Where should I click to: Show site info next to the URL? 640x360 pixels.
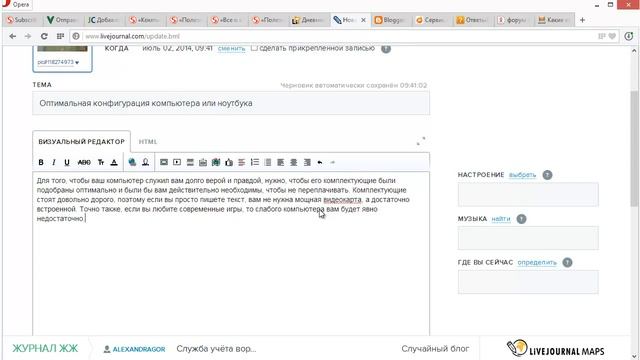pyautogui.click(x=76, y=36)
